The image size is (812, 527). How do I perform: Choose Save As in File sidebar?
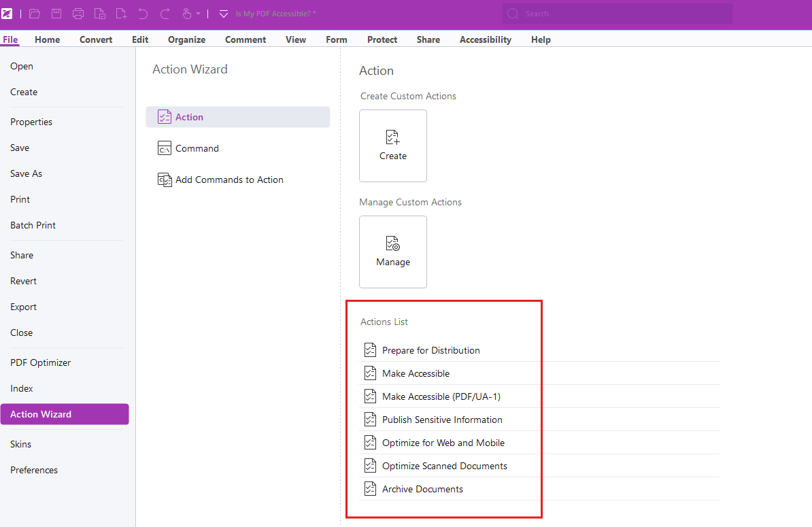click(x=26, y=174)
